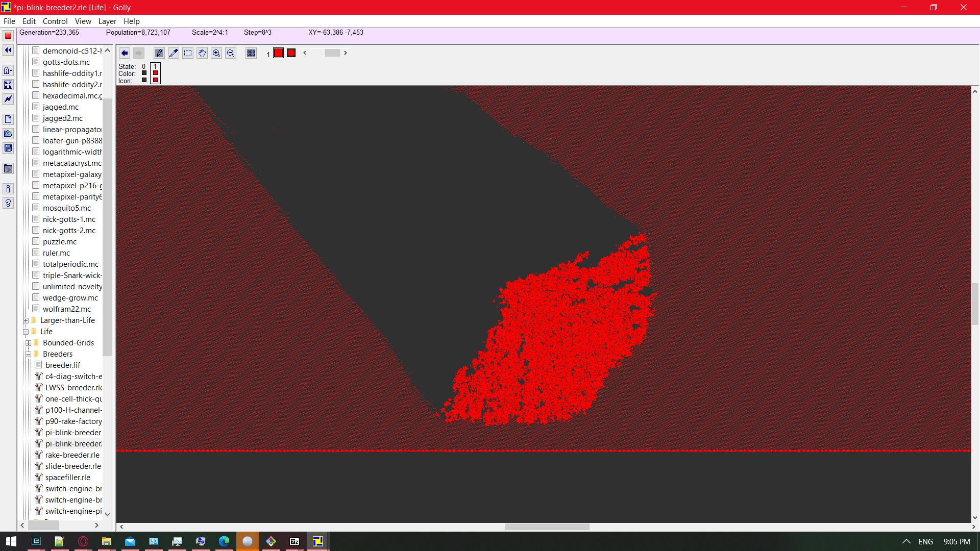The image size is (980, 551).
Task: Open the Control menu
Action: (x=55, y=21)
